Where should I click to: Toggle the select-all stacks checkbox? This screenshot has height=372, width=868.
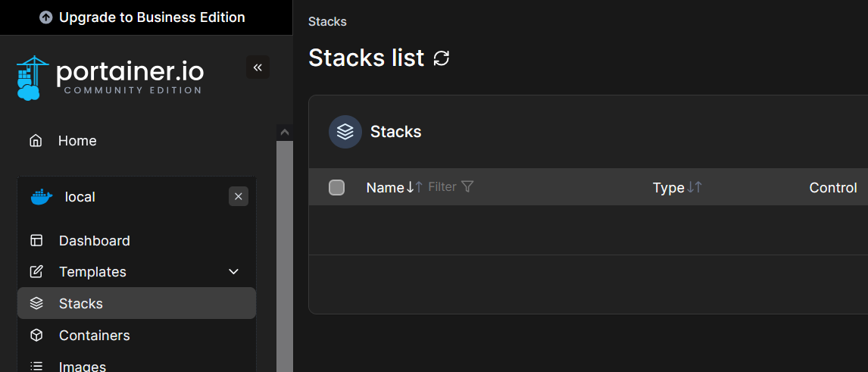(337, 188)
